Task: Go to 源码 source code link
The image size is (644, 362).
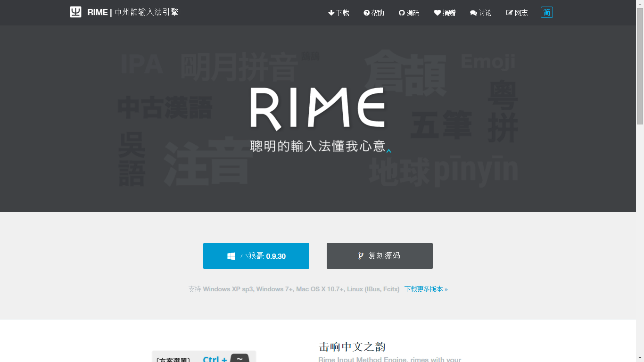Action: point(409,13)
